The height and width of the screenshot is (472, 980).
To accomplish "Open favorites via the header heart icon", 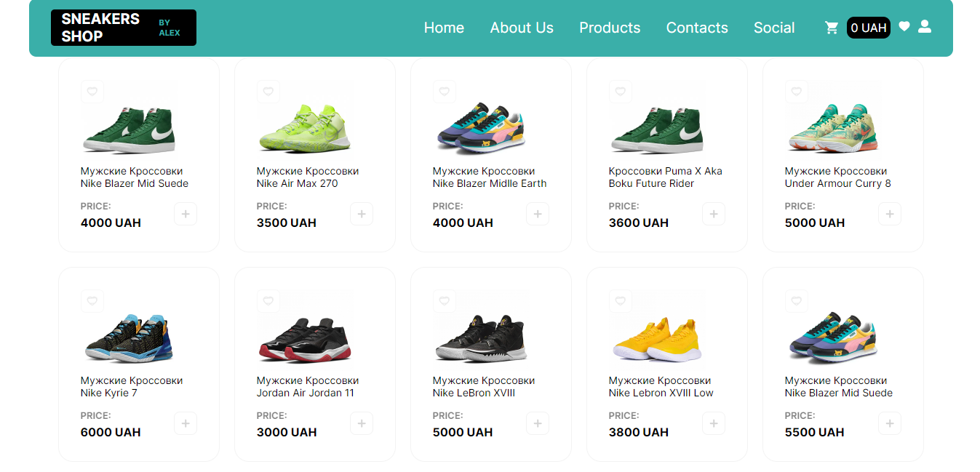I will [904, 26].
